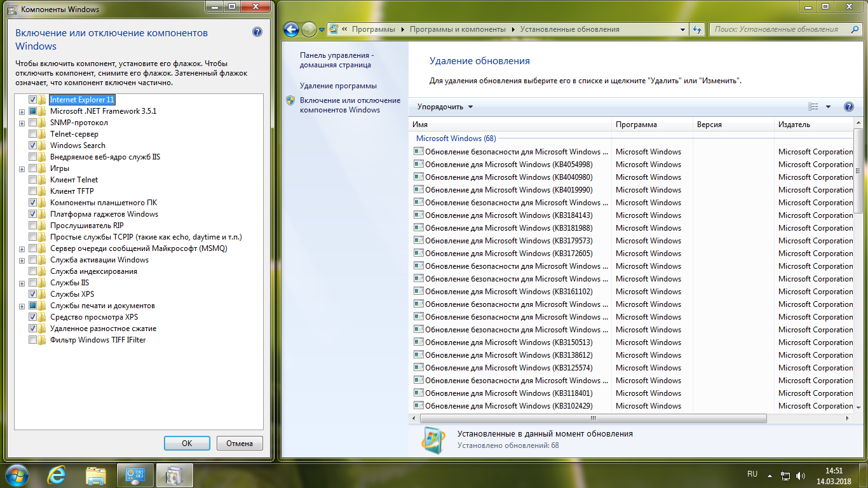
Task: Click the update icon for KB4054998
Action: tap(418, 165)
